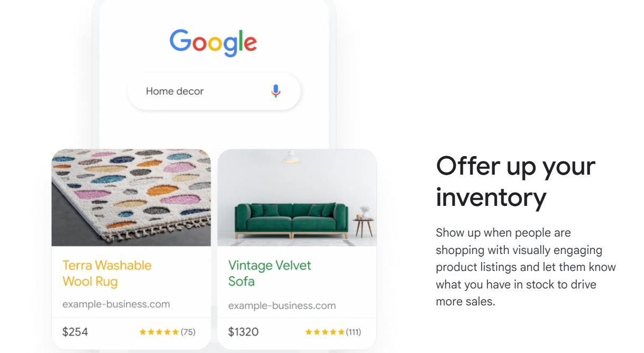
Task: Open the Terra Washable Wool Rug image
Action: click(x=131, y=197)
